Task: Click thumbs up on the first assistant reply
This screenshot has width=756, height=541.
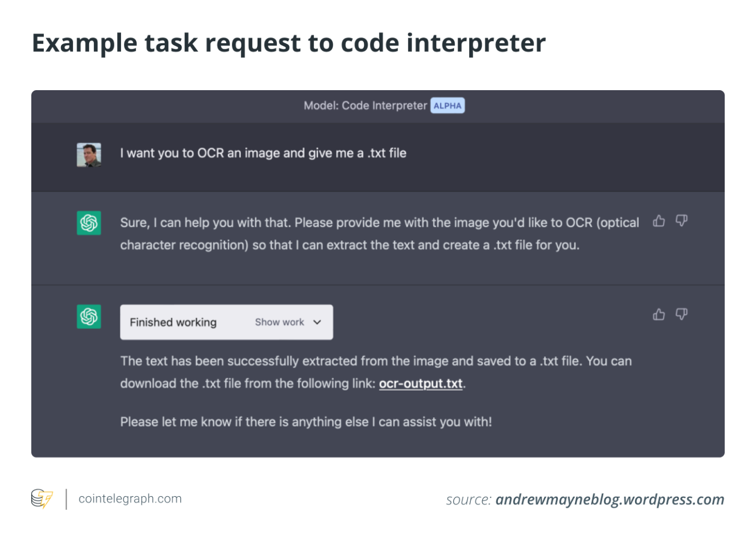Action: 659,221
